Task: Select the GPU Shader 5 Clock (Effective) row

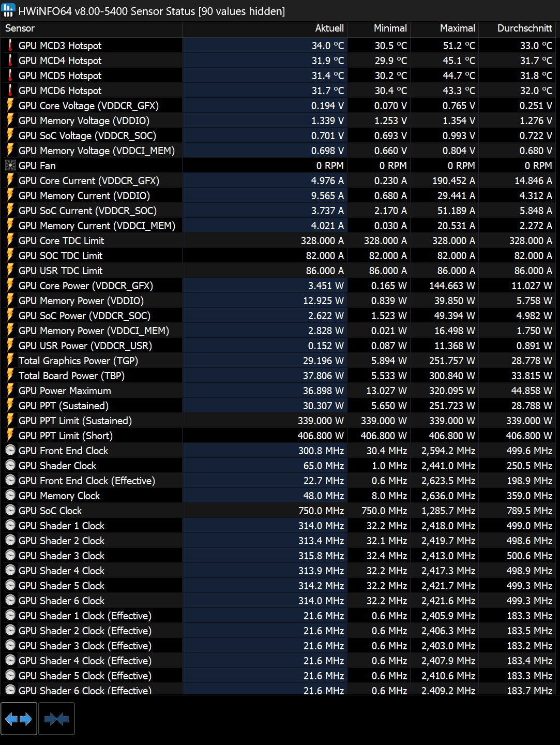Action: [x=278, y=676]
